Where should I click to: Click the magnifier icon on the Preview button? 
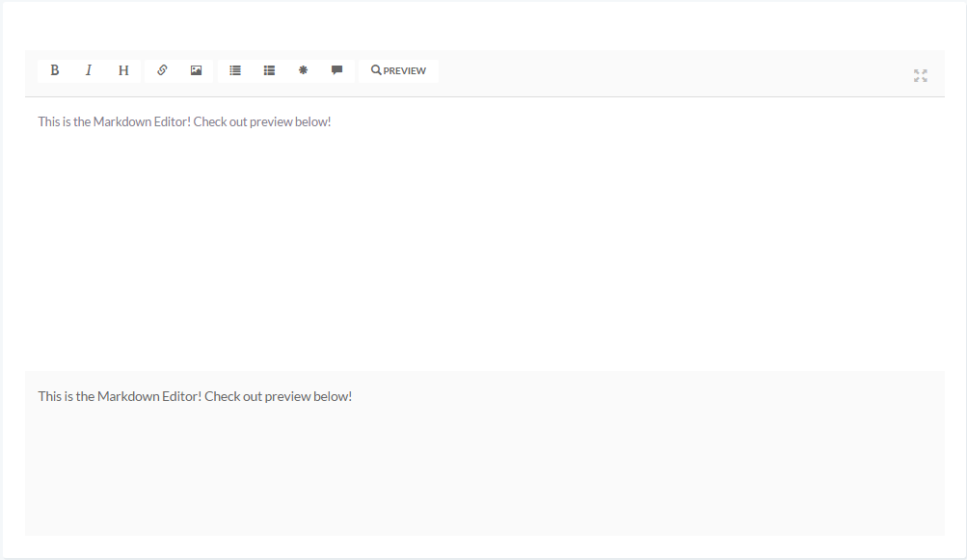376,70
